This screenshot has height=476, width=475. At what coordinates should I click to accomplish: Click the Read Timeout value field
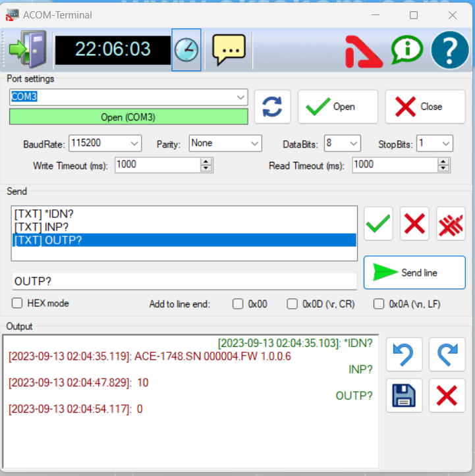click(395, 165)
